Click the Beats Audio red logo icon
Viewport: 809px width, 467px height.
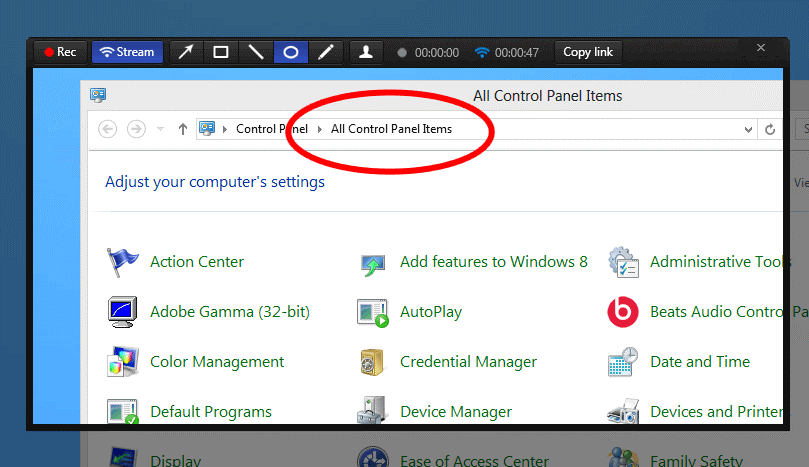tap(623, 312)
